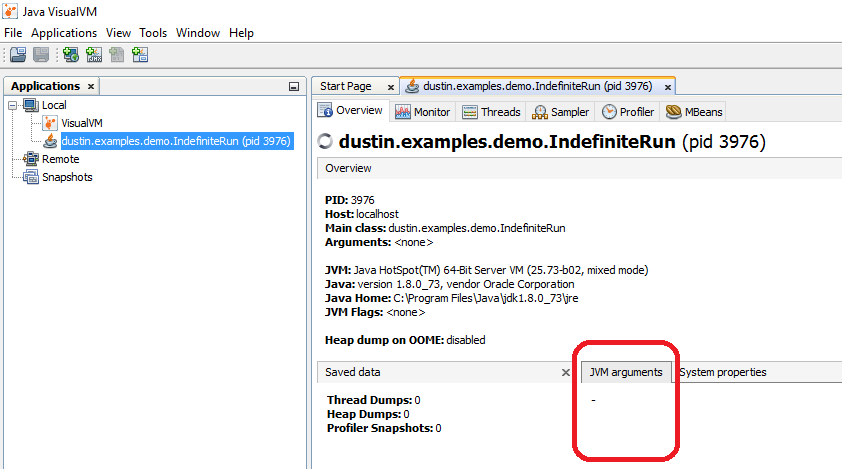The width and height of the screenshot is (842, 469).
Task: Click the Sampler tab icon
Action: tap(540, 112)
